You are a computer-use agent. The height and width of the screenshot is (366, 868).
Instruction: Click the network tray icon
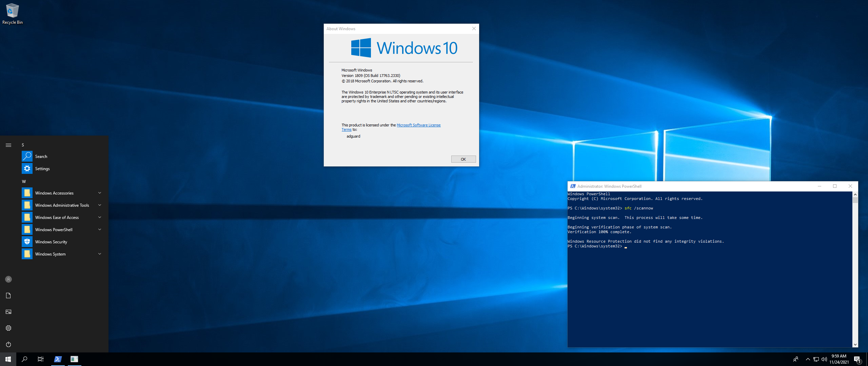[x=816, y=359]
